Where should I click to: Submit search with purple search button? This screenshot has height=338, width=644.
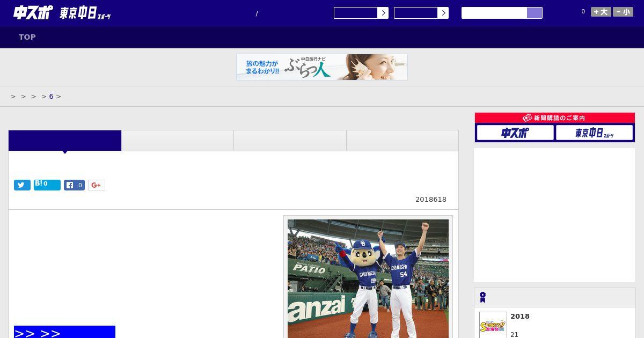pos(535,13)
